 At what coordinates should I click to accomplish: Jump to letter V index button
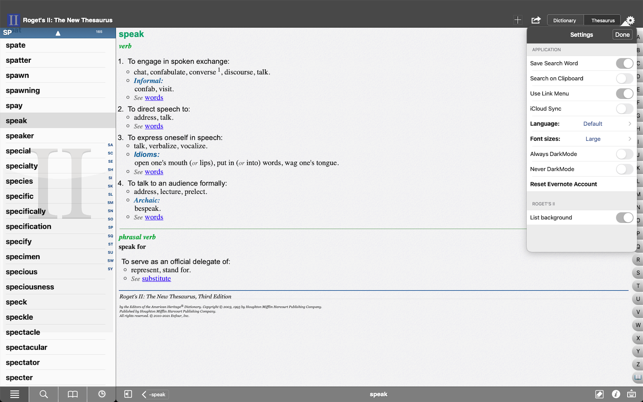click(638, 312)
